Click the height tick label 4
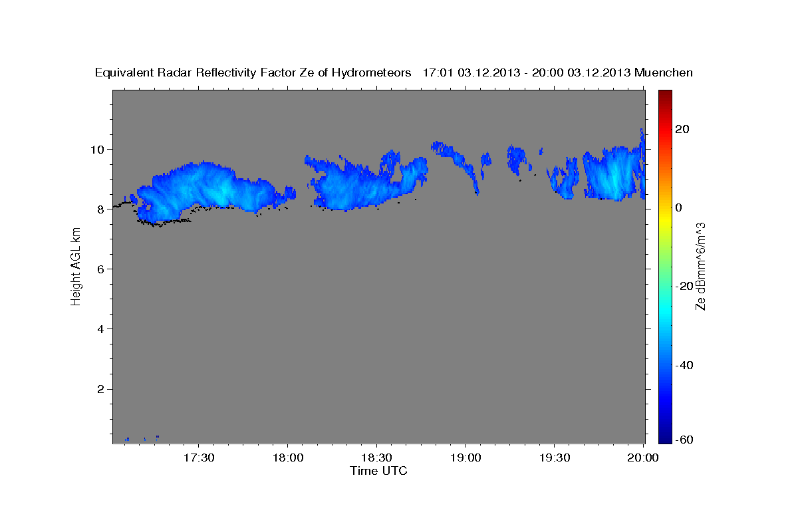The height and width of the screenshot is (532, 798). click(102, 329)
